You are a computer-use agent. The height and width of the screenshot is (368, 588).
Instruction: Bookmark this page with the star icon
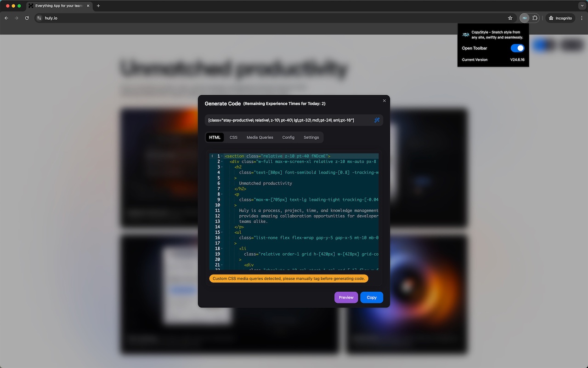(510, 18)
